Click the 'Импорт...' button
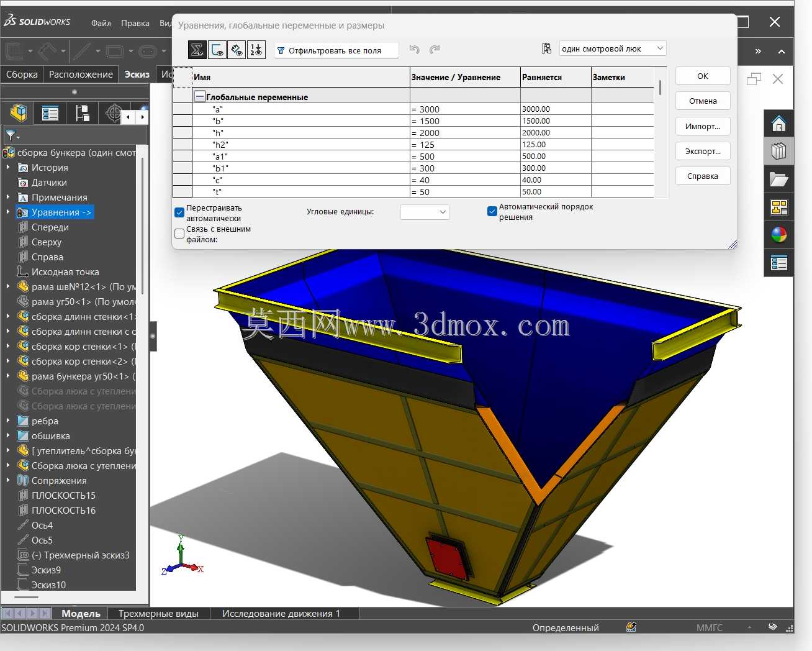812x651 pixels. [x=703, y=126]
